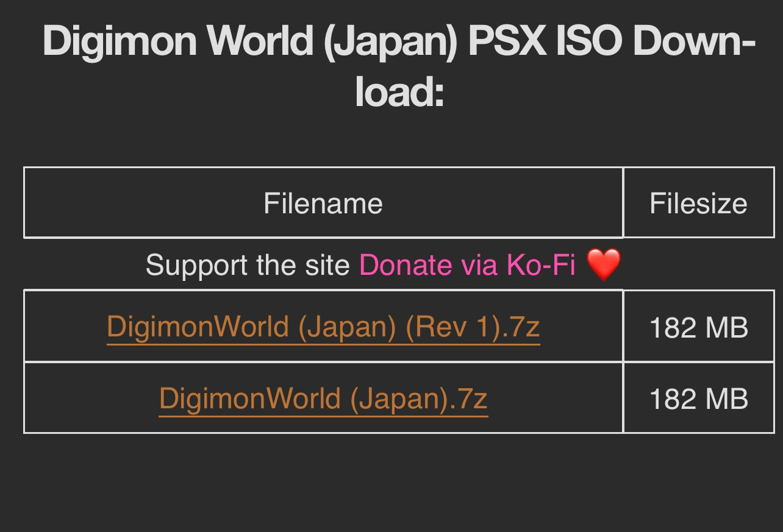Click "(Japan)" in the page heading
Screen dimensions: 783x532
(390, 41)
